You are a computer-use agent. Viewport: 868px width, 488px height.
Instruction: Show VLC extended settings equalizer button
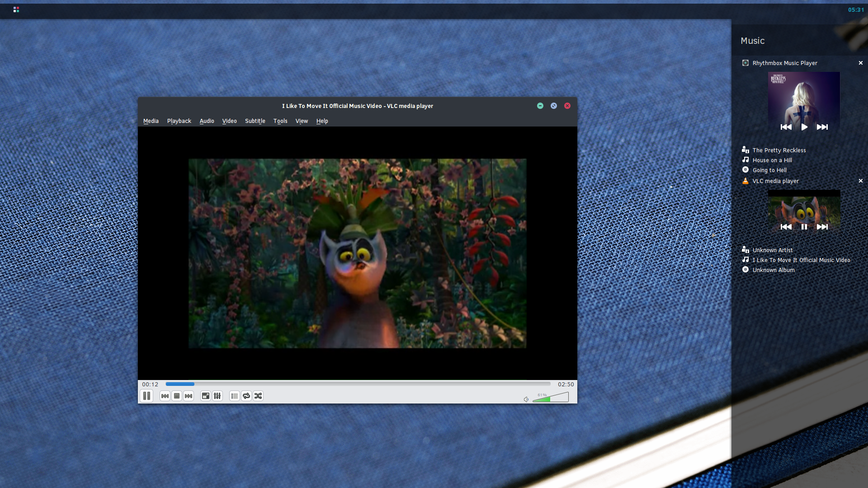pos(217,396)
